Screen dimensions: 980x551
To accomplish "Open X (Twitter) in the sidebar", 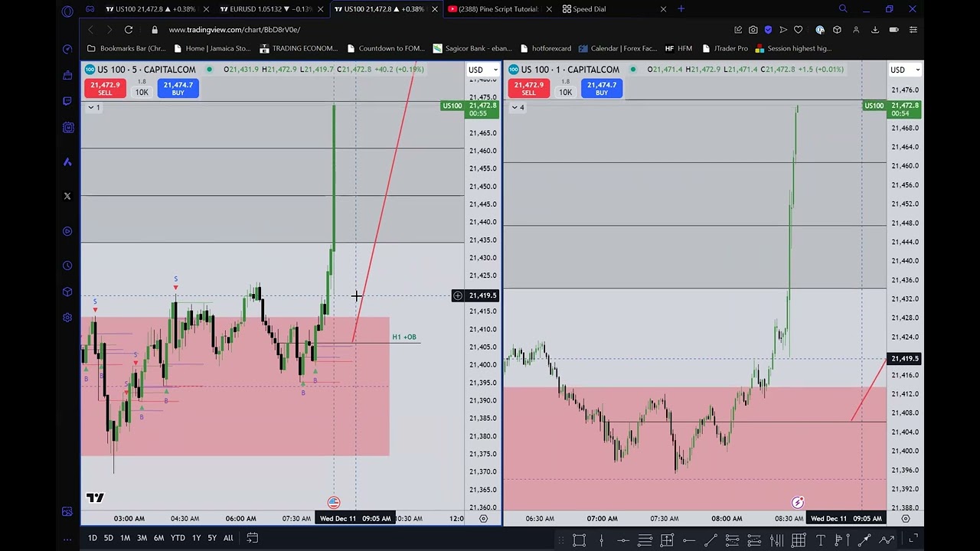I will coord(67,196).
